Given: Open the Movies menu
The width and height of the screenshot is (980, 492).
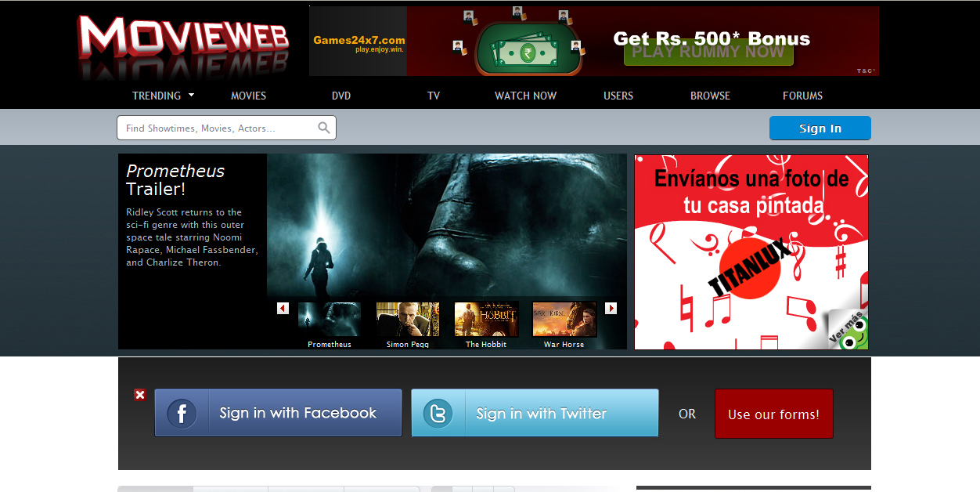Looking at the screenshot, I should point(248,96).
